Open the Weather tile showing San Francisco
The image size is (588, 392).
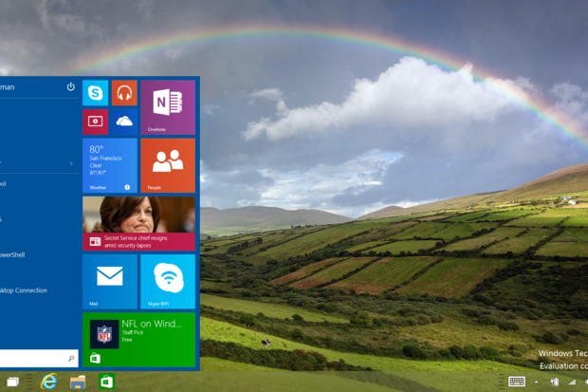pyautogui.click(x=110, y=165)
